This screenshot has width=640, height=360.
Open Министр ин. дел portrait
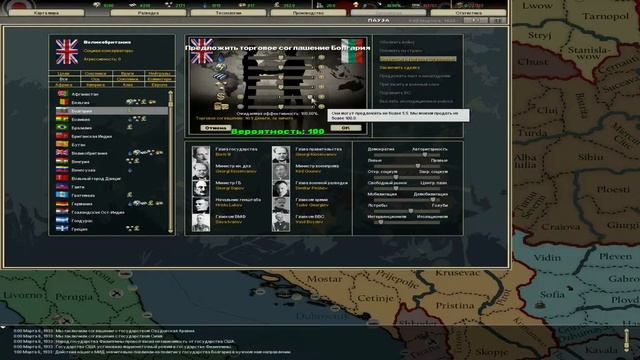200,171
